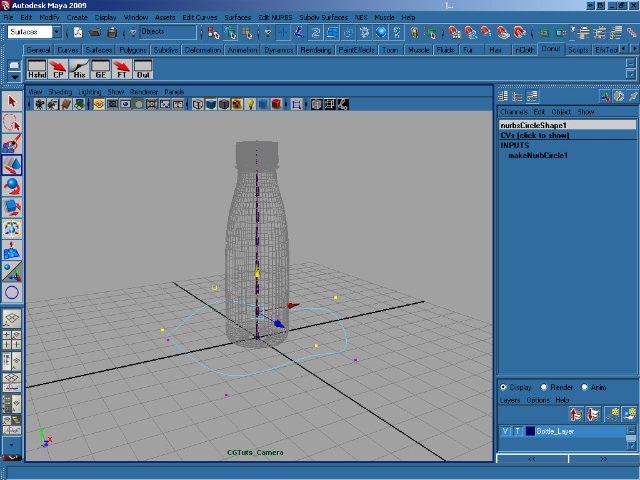Switch to the Polygons shelf tab
This screenshot has height=480, width=640.
(133, 49)
